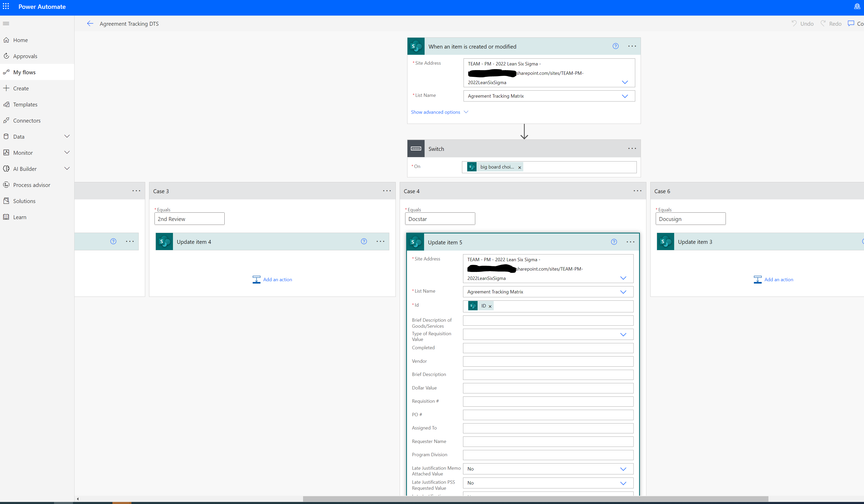864x504 pixels.
Task: Click the SharePoint trigger icon
Action: click(x=416, y=46)
